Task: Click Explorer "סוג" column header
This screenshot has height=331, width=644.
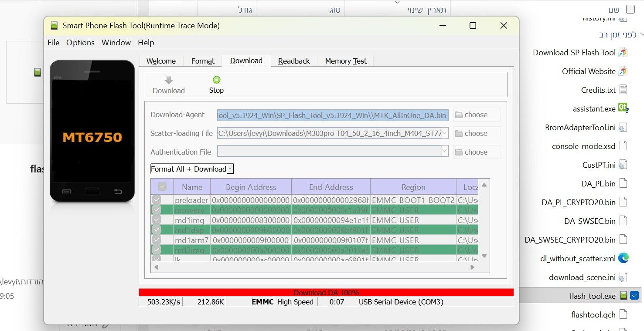Action: point(335,10)
